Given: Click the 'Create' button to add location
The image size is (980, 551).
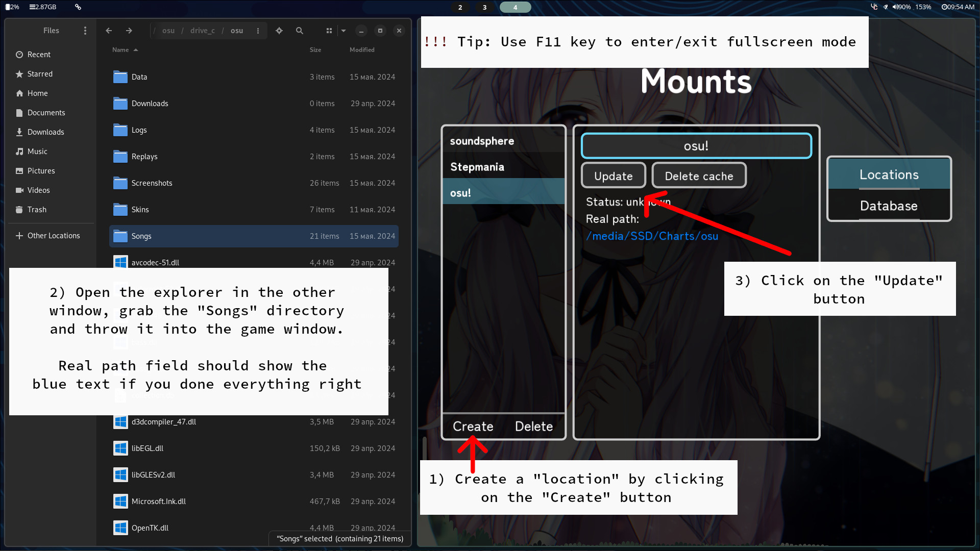Looking at the screenshot, I should pos(473,426).
